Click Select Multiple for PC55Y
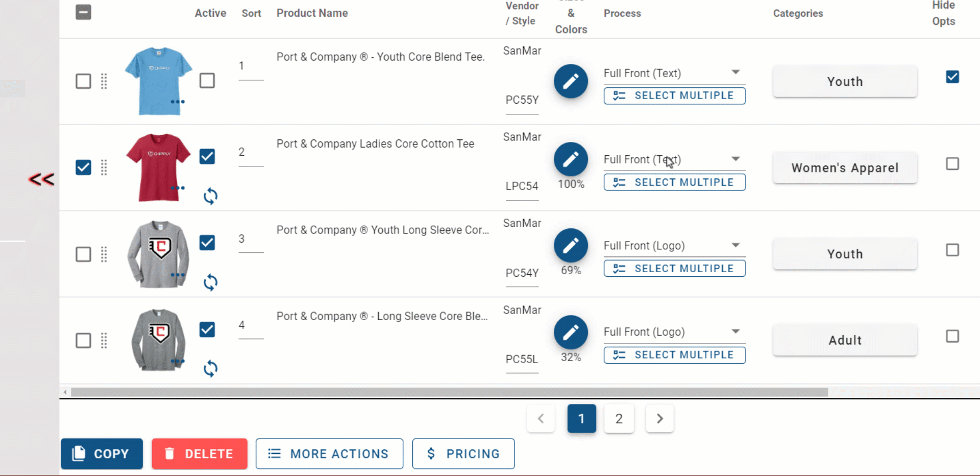Image resolution: width=980 pixels, height=476 pixels. 674,96
